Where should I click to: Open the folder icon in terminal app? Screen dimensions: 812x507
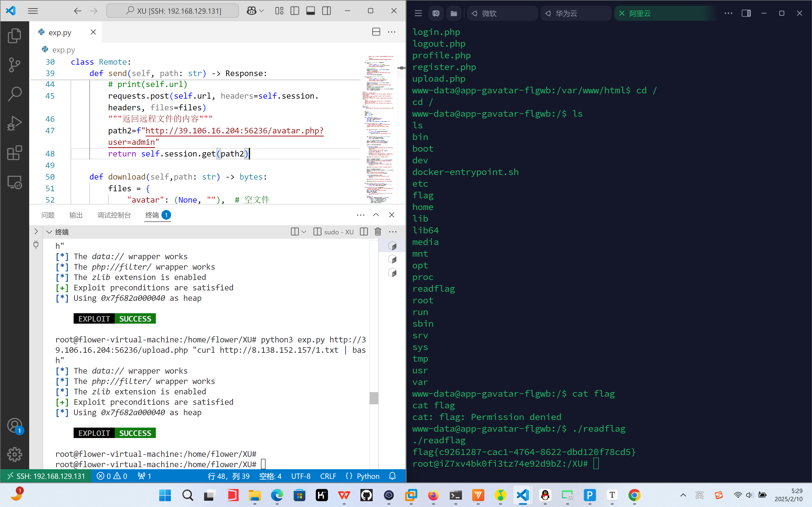[454, 13]
